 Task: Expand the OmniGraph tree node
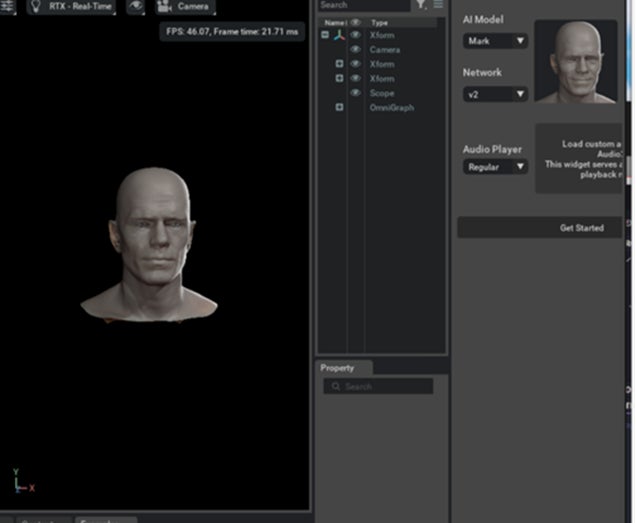tap(339, 107)
